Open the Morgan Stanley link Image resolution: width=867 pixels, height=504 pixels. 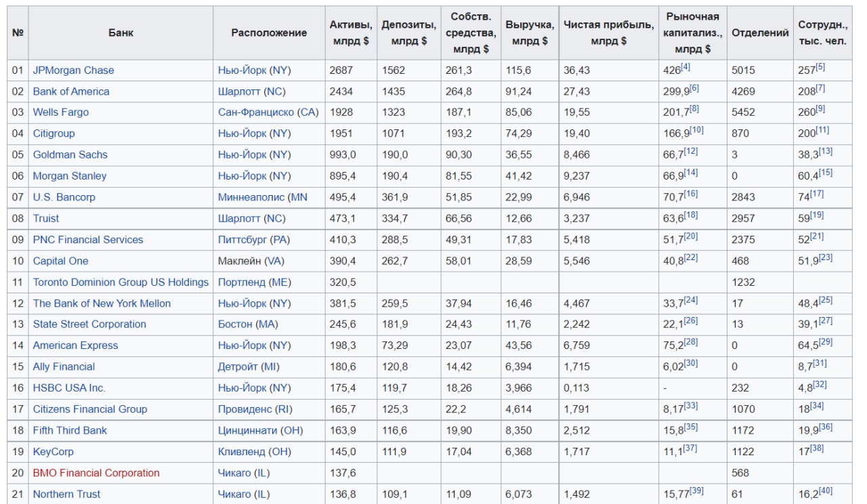coord(70,176)
